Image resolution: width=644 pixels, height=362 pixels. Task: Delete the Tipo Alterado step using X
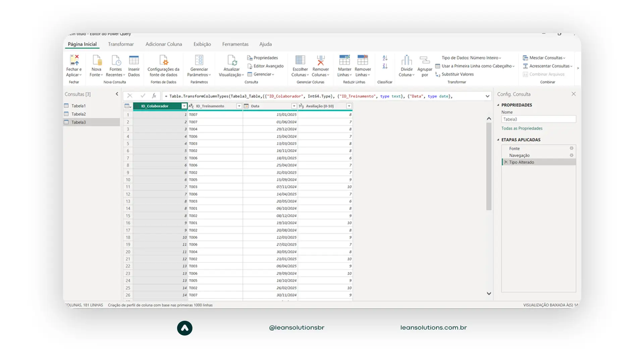tap(506, 162)
